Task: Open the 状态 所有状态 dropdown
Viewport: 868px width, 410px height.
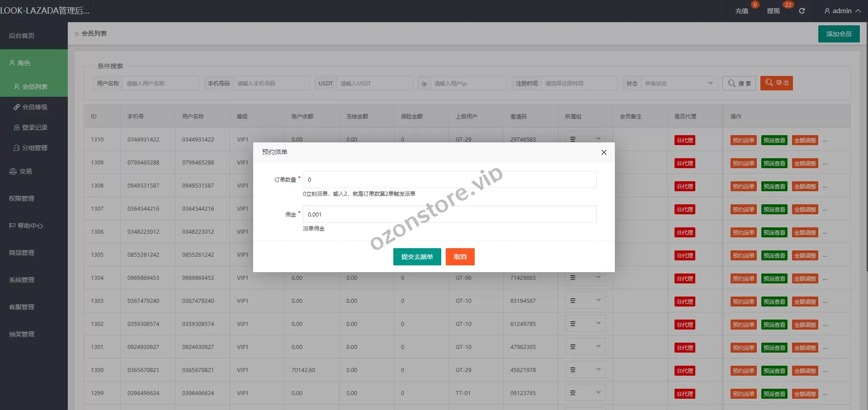Action: 679,83
